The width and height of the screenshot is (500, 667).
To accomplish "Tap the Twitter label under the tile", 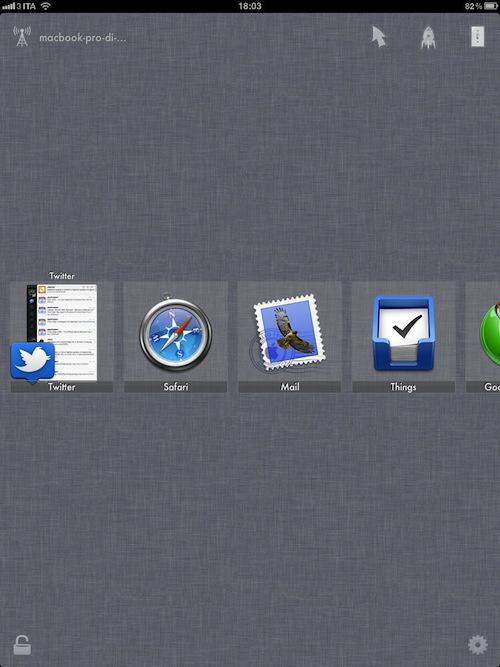I will [62, 387].
